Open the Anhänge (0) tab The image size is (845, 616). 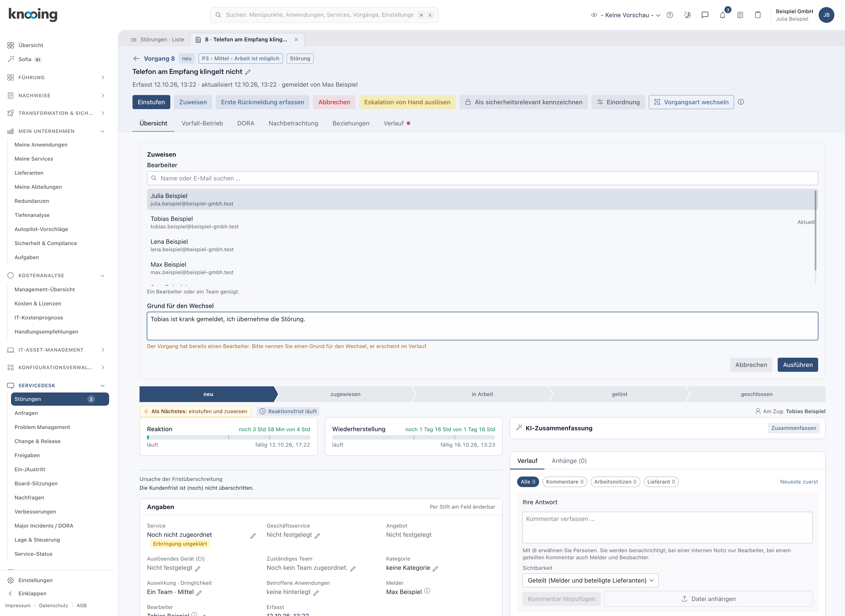click(x=569, y=461)
